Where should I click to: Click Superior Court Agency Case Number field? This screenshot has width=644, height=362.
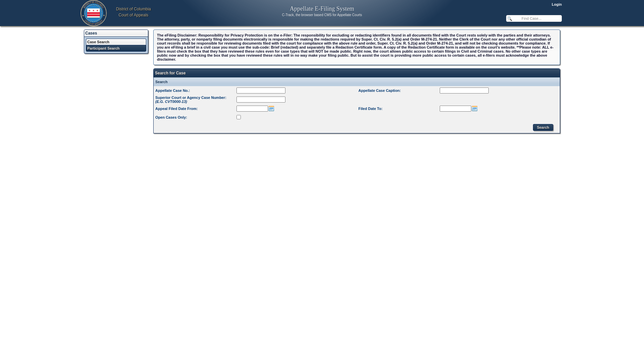coord(261,99)
